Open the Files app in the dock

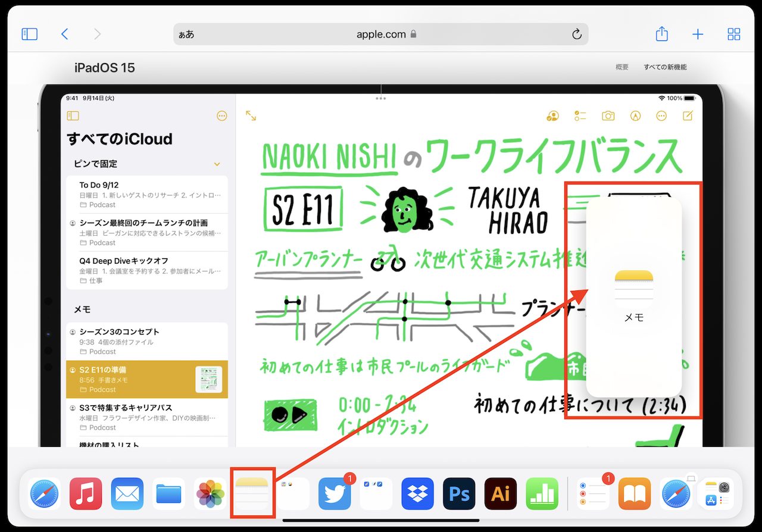pos(168,494)
